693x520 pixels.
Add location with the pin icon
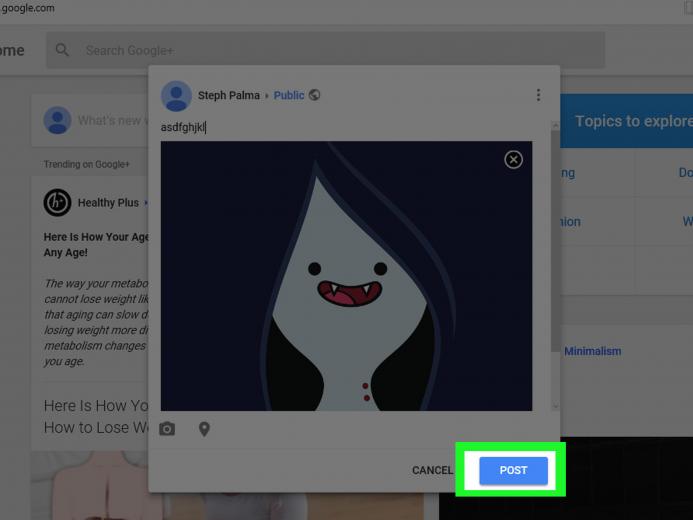204,429
